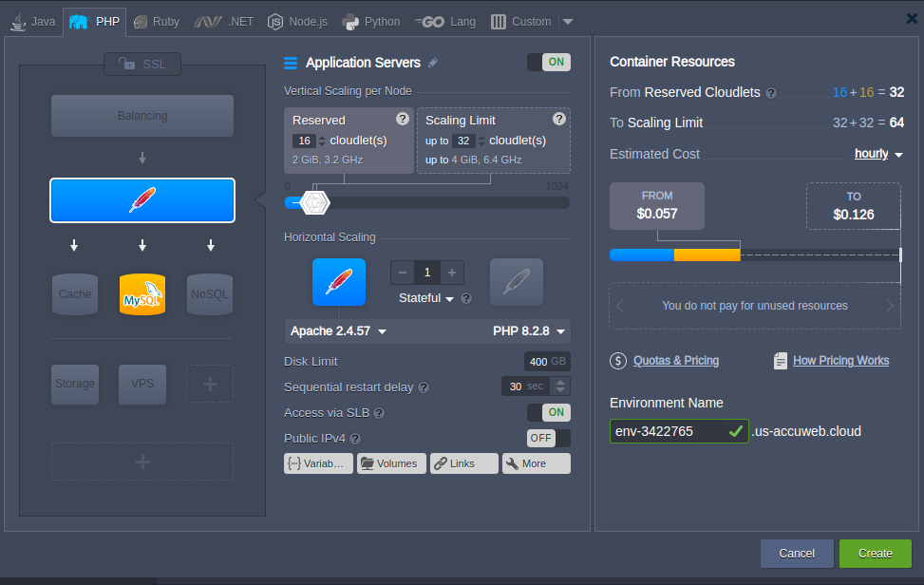Click the Storage node icon
The width and height of the screenshot is (924, 585).
pyautogui.click(x=75, y=384)
